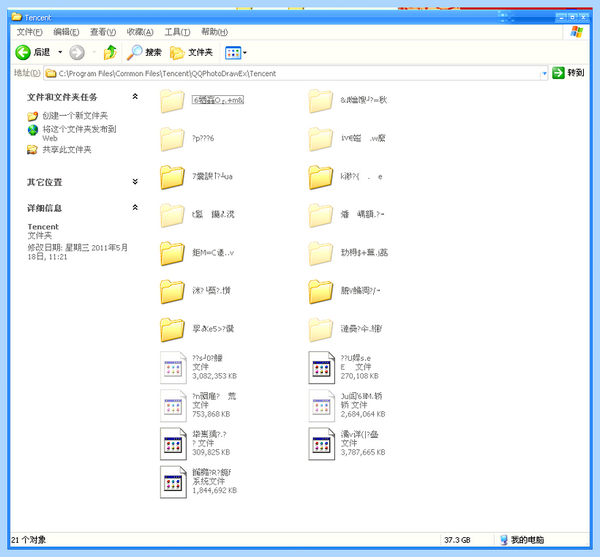Open the 工具(T) menu
Viewport: 600px width, 557px height.
coord(177,32)
